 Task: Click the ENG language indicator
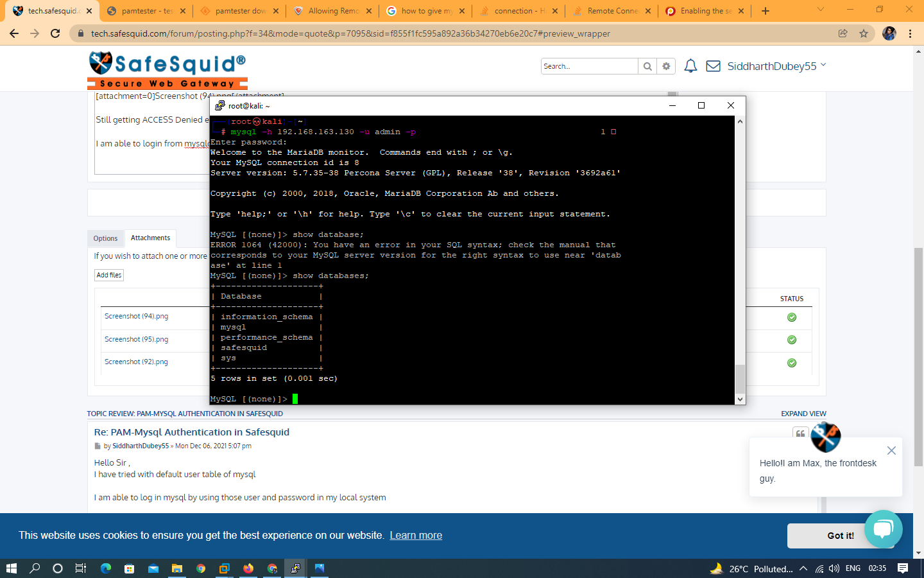853,568
